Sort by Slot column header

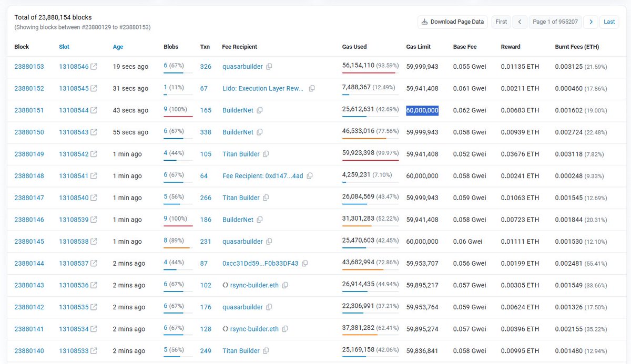pos(64,47)
